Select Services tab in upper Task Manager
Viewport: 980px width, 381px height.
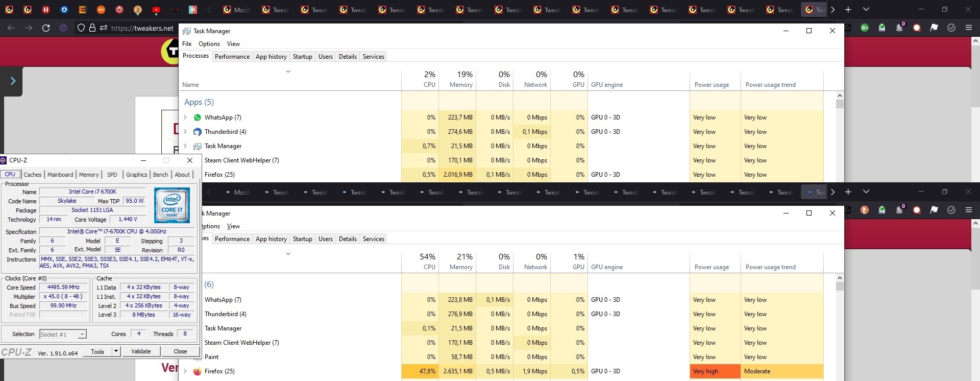pyautogui.click(x=373, y=57)
